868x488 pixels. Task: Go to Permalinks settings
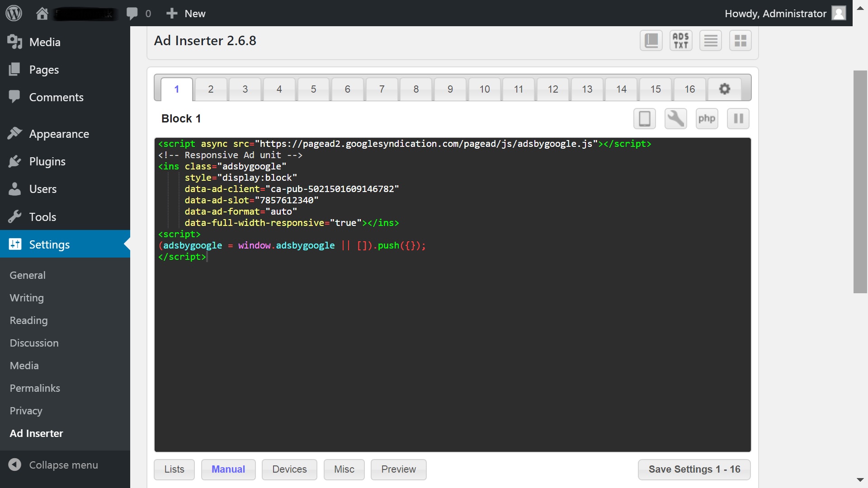pos(35,388)
